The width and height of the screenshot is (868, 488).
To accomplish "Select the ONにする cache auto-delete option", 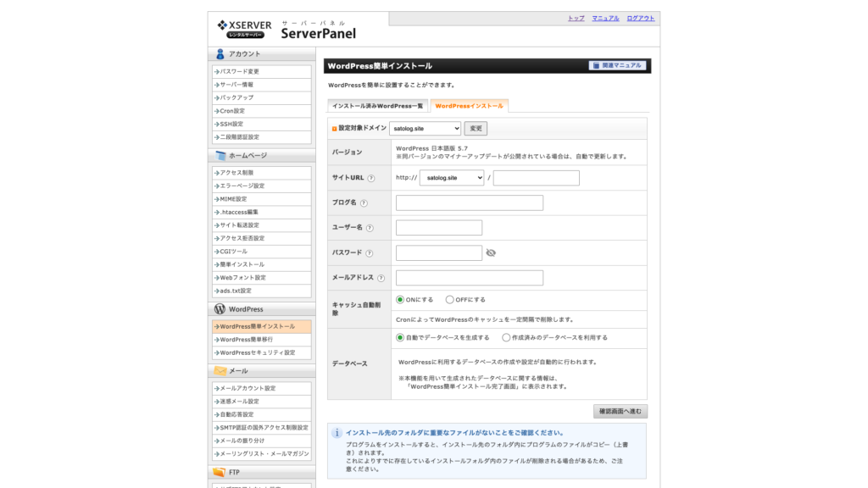I will pyautogui.click(x=400, y=300).
